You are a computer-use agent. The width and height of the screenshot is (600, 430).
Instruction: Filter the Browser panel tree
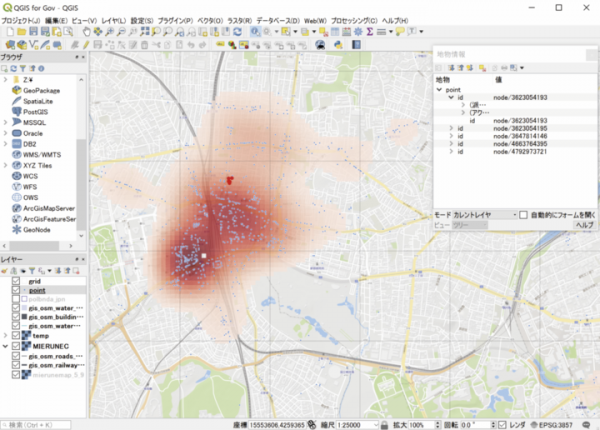click(23, 68)
